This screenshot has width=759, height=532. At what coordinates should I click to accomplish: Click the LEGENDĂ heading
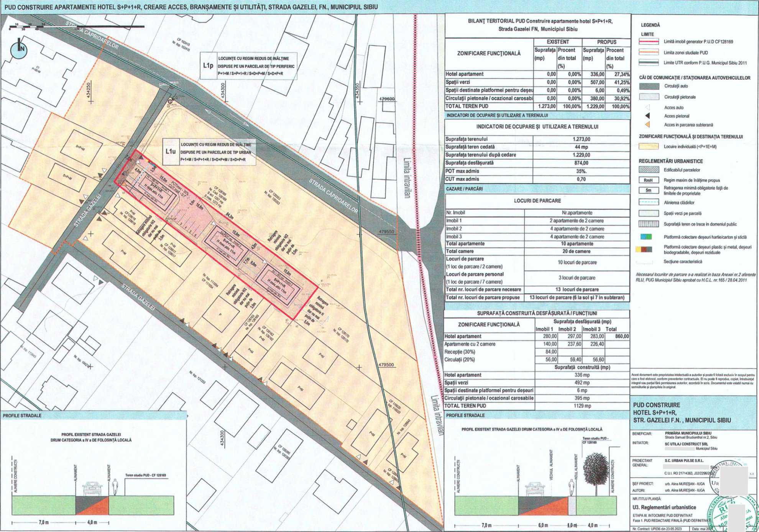(651, 25)
